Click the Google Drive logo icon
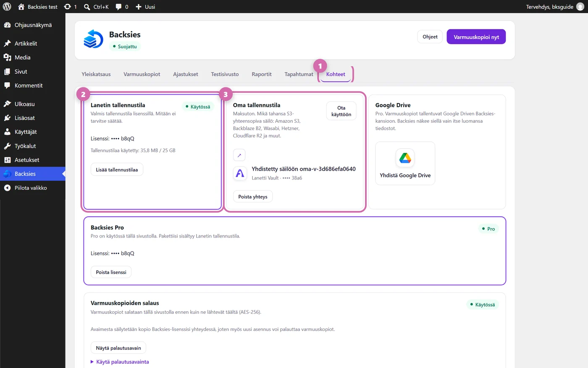The width and height of the screenshot is (588, 368). pyautogui.click(x=405, y=158)
